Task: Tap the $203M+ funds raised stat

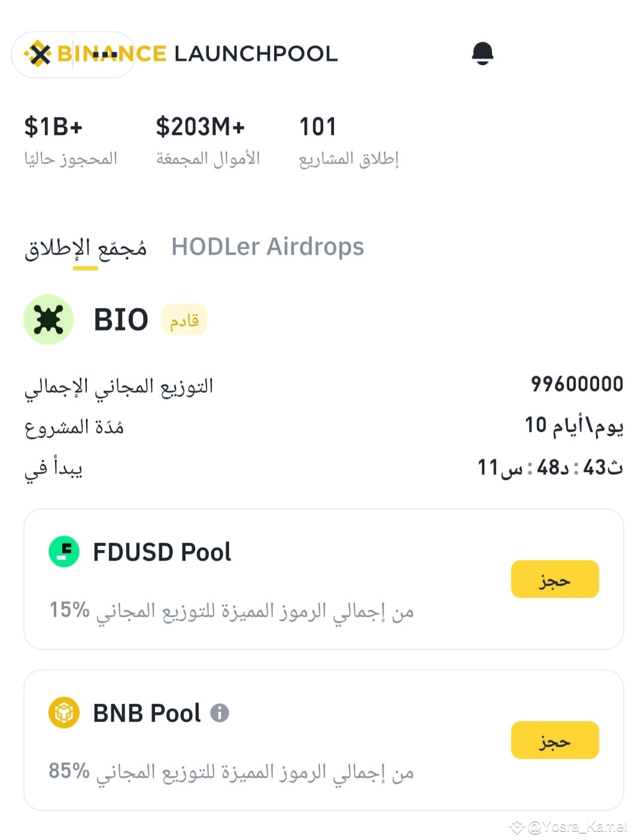Action: pos(200,127)
